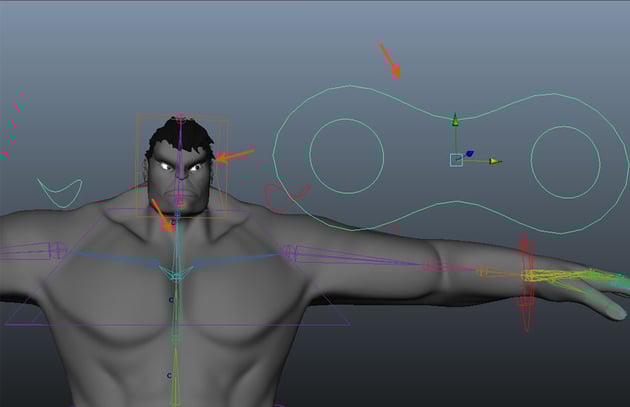
Task: Click the blue Z-axis manipulator handle
Action: coord(469,153)
